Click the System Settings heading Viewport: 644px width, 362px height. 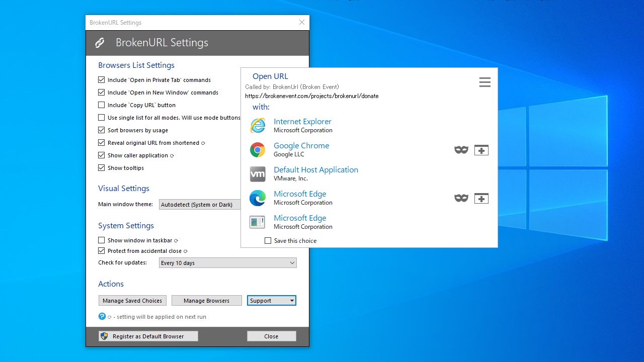(x=126, y=226)
